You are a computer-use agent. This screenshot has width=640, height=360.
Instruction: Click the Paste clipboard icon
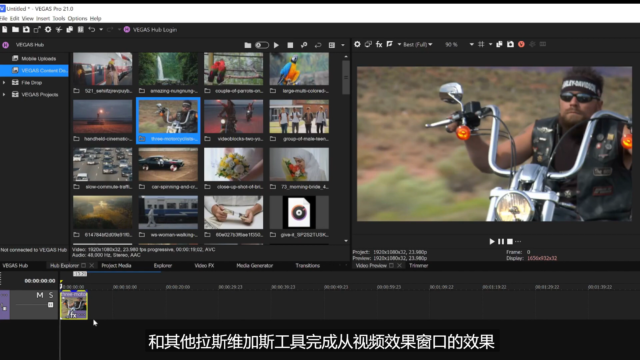[80, 29]
